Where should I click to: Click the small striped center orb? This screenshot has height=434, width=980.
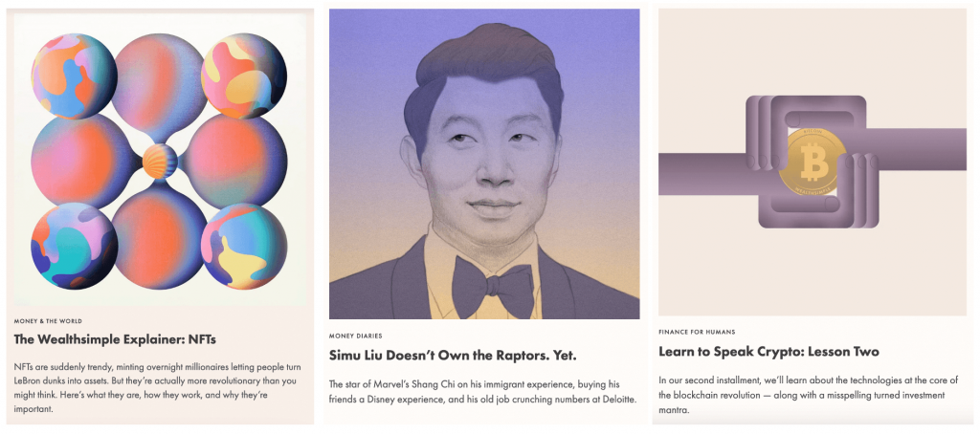pyautogui.click(x=160, y=162)
